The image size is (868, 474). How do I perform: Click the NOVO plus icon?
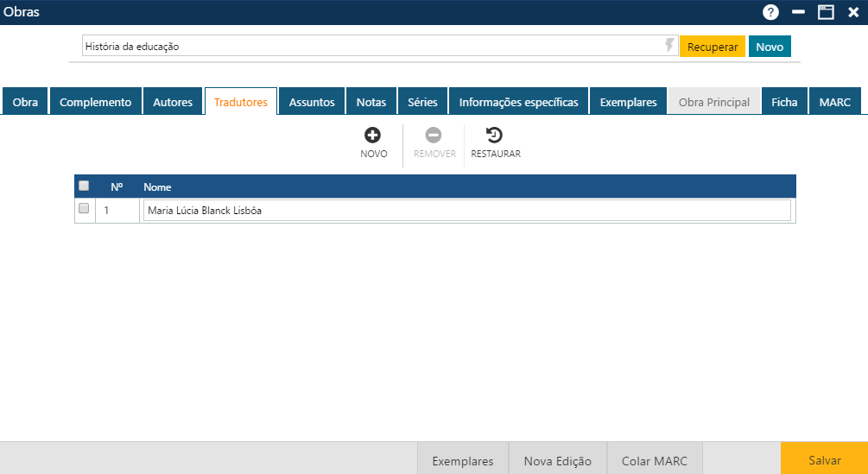pos(373,136)
